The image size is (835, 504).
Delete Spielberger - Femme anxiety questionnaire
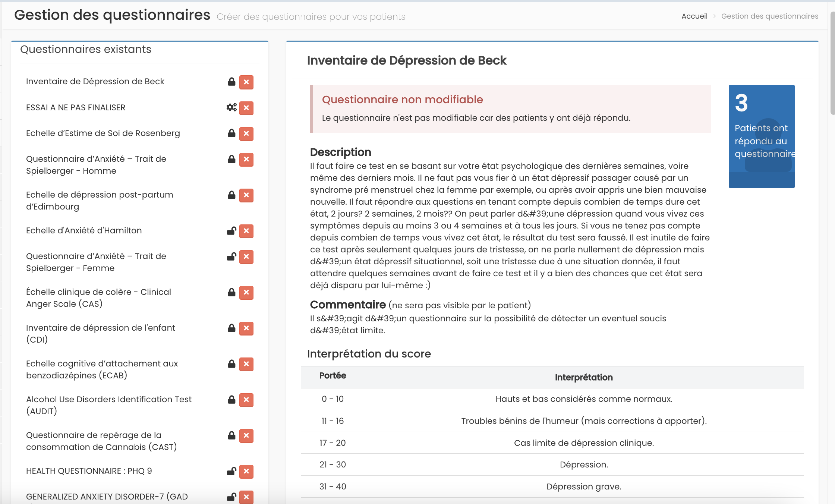pos(246,256)
